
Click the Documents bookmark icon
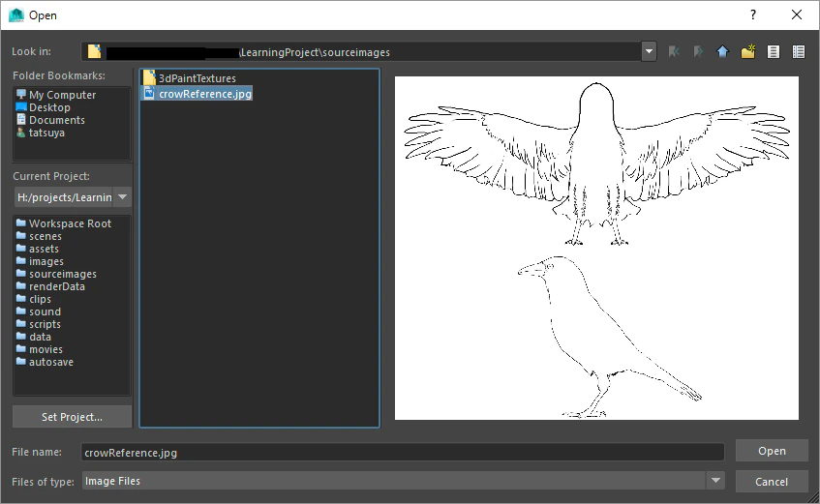[21, 119]
